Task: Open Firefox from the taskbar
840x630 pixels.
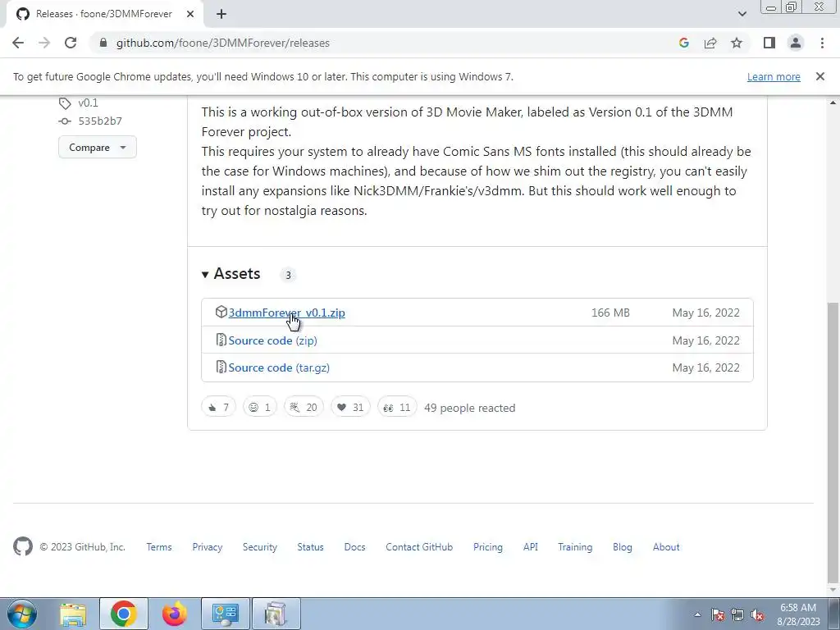Action: tap(175, 614)
